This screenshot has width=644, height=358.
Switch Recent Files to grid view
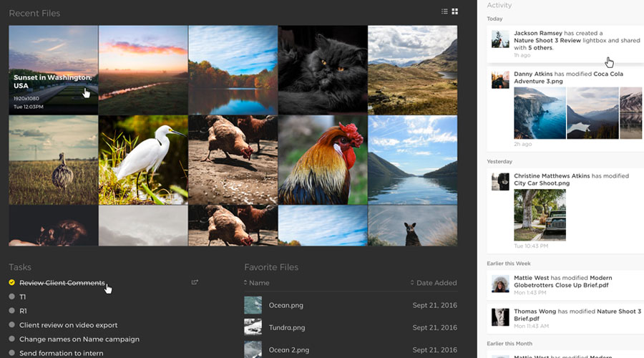click(454, 11)
